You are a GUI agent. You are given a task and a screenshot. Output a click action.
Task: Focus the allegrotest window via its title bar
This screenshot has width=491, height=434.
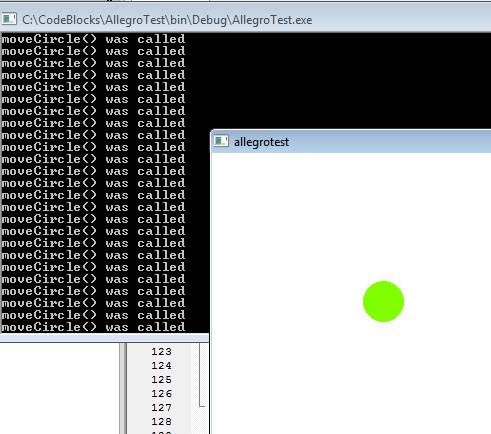[351, 142]
